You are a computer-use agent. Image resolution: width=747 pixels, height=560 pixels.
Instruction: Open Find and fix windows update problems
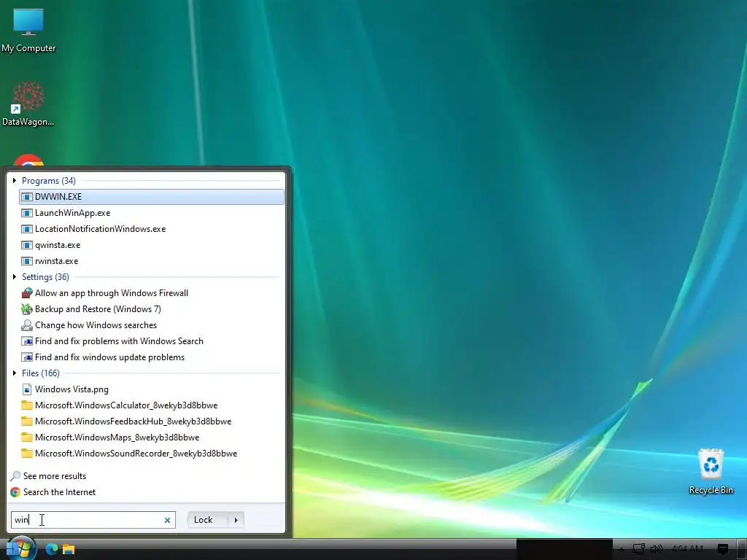point(152,357)
